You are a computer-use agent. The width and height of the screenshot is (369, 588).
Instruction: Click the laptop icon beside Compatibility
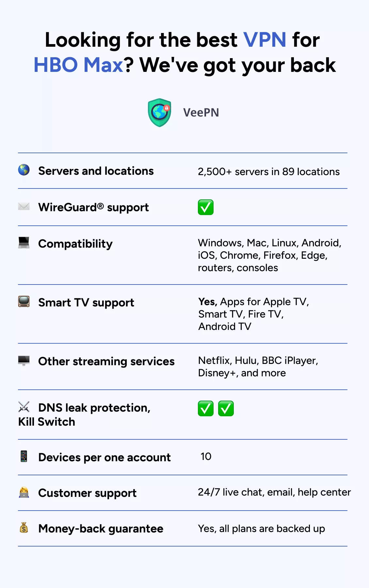[x=24, y=243]
